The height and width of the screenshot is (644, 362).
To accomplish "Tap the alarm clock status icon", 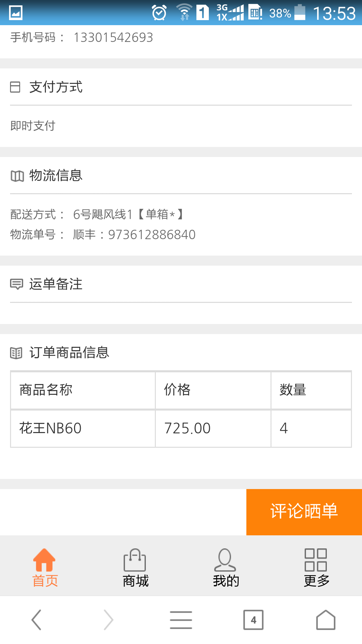I will coord(159,13).
